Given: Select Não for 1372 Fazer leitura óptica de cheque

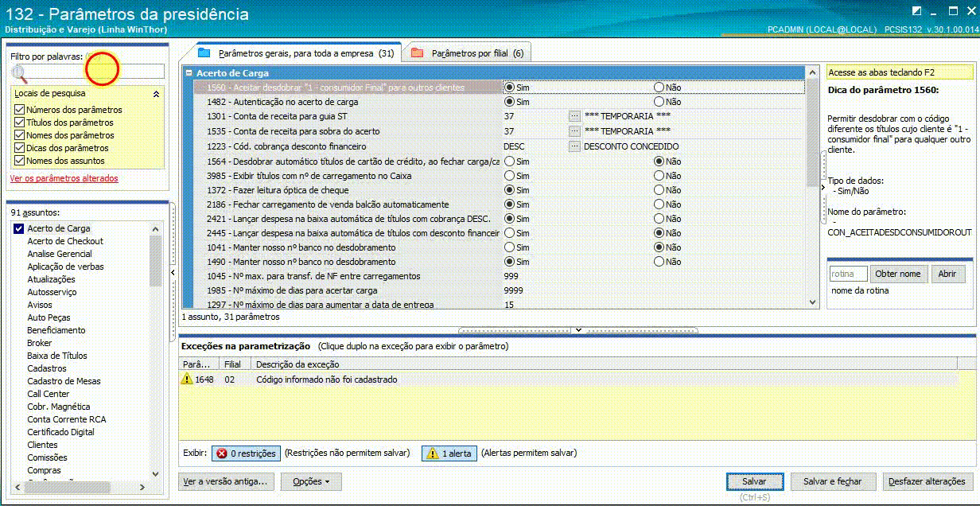Looking at the screenshot, I should click(x=659, y=190).
